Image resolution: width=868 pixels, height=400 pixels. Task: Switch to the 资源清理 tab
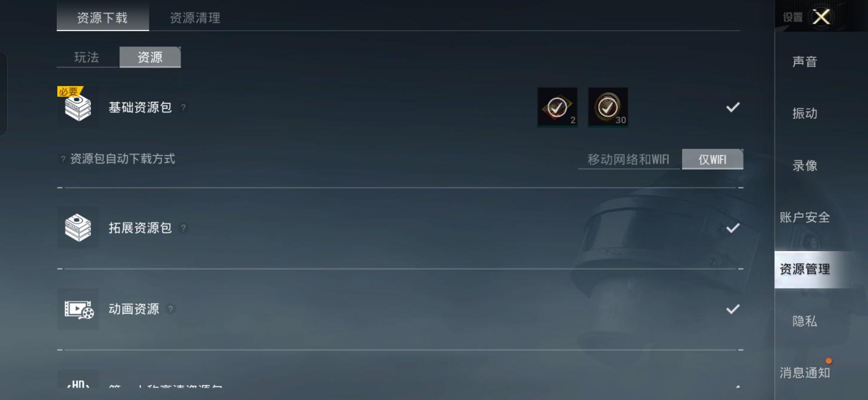click(195, 18)
